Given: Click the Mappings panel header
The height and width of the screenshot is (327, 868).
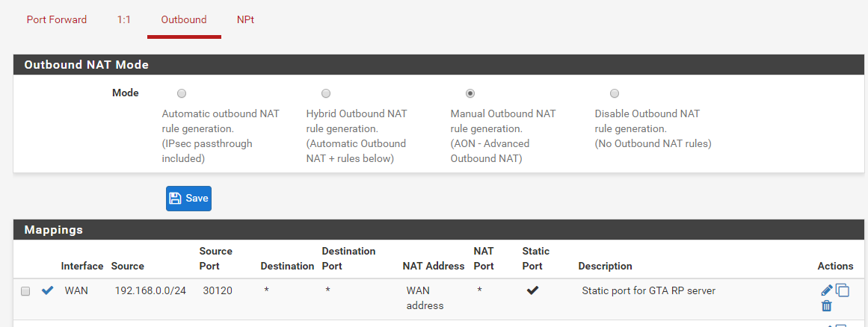Looking at the screenshot, I should [438, 230].
